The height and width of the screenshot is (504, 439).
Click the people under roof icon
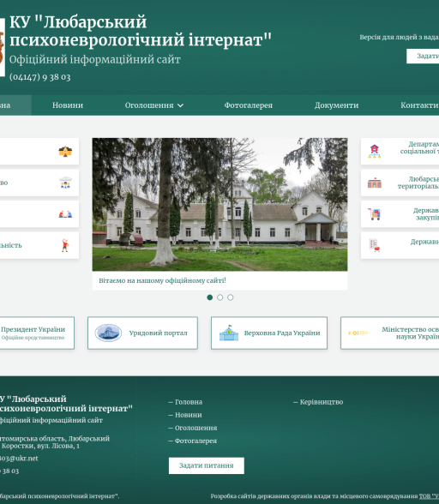click(x=65, y=183)
